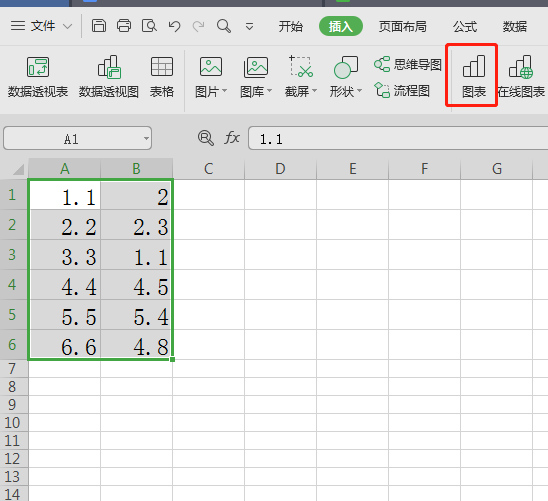Click the Save icon

point(99,26)
